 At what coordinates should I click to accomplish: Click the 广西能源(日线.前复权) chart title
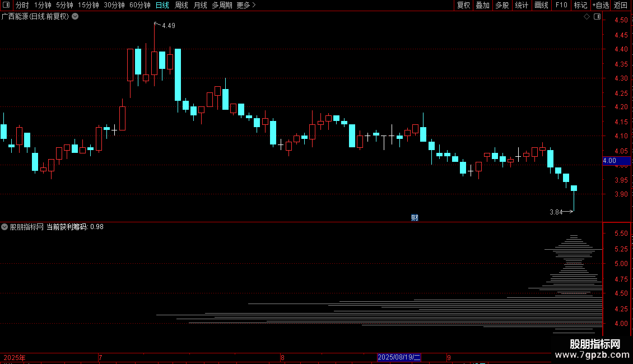click(x=35, y=17)
